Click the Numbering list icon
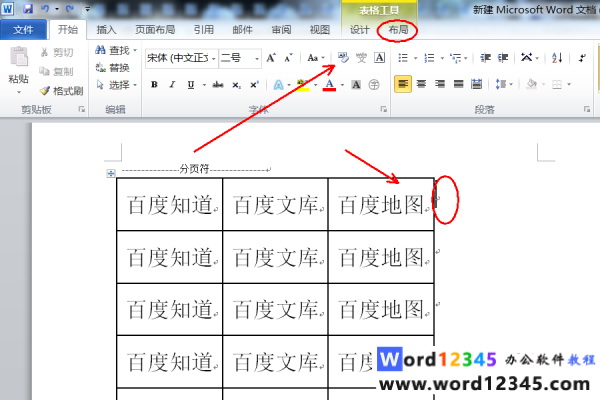The height and width of the screenshot is (400, 600). (x=429, y=58)
